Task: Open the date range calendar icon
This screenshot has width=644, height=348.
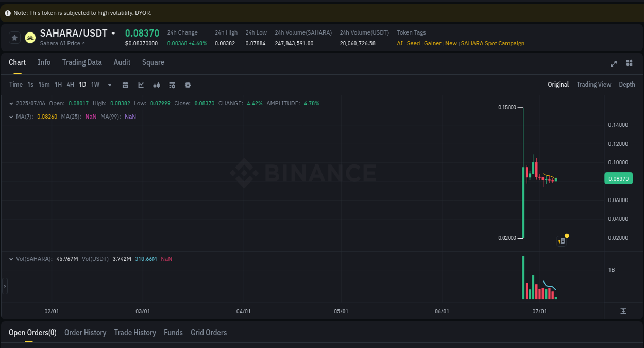Action: [x=125, y=85]
